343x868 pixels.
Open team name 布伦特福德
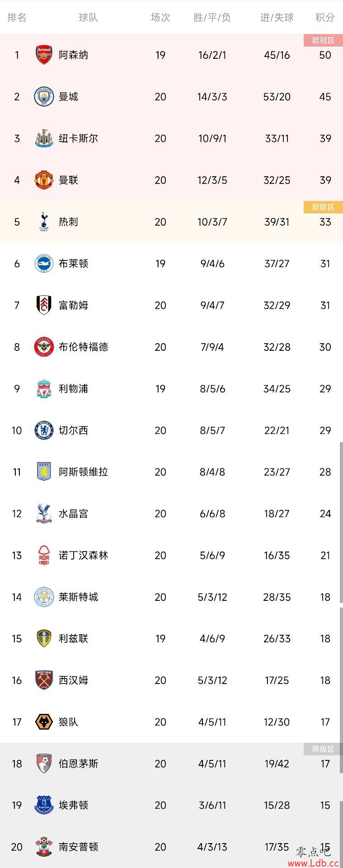[83, 347]
